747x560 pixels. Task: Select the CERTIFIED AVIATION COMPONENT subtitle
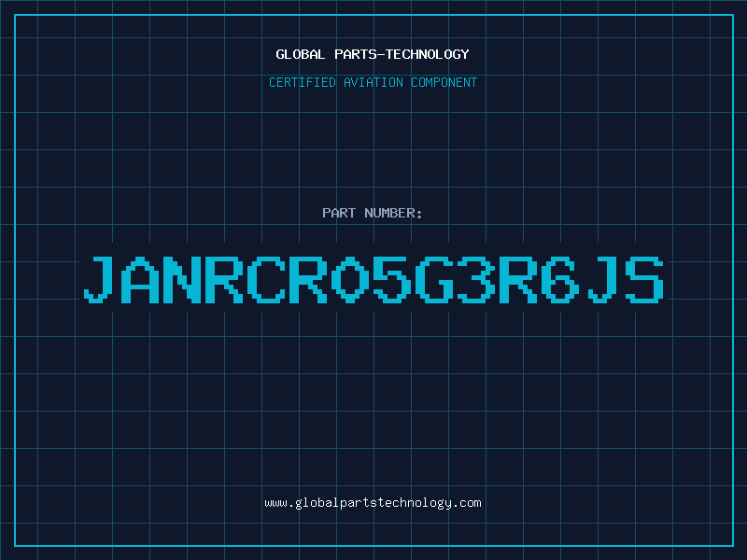pos(373,82)
